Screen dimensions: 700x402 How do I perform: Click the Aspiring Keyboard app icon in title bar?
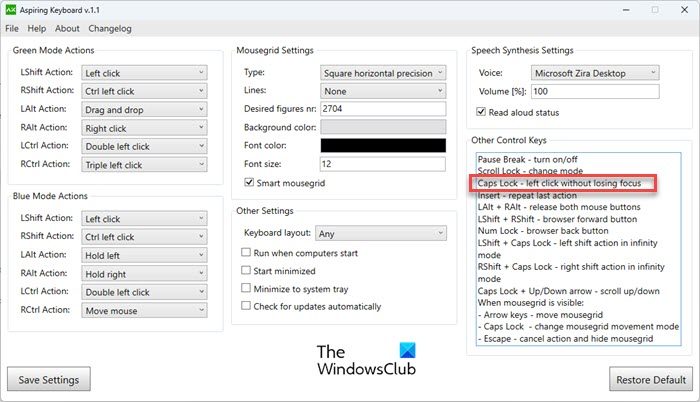tap(11, 10)
